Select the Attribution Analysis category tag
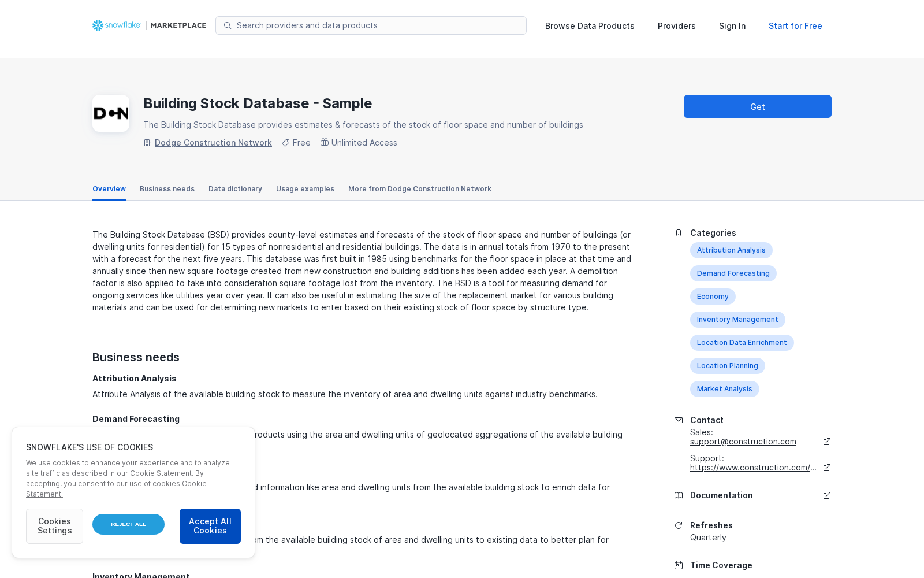Image resolution: width=924 pixels, height=578 pixels. (731, 250)
